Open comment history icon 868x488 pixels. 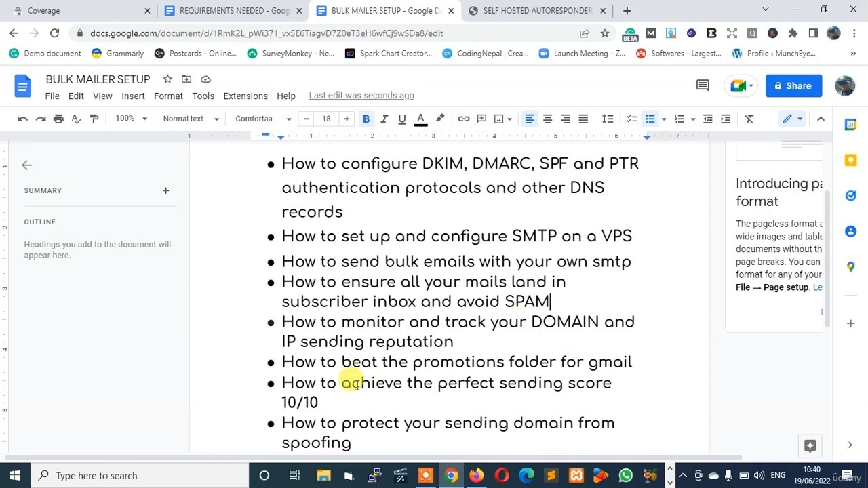pos(703,85)
